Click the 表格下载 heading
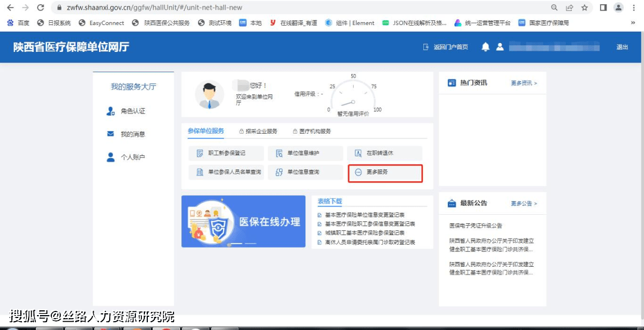The width and height of the screenshot is (644, 330). tap(330, 201)
